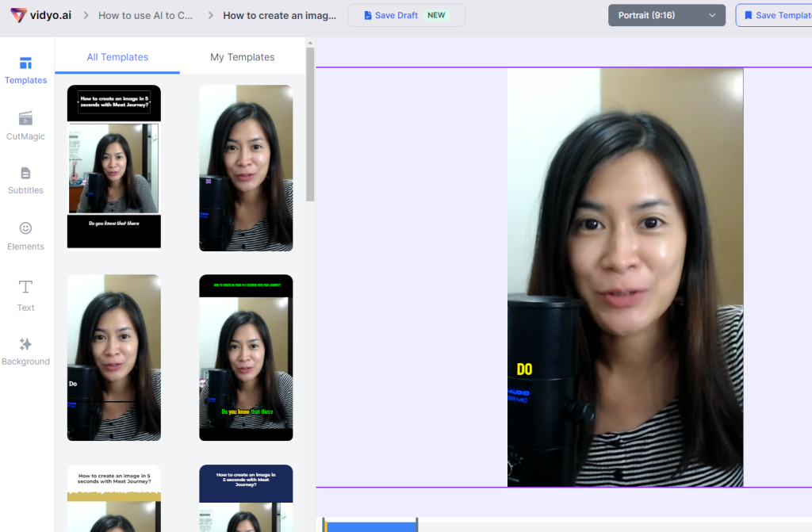The height and width of the screenshot is (532, 812).
Task: Expand the Portrait (9:16) aspect ratio dropdown
Action: click(666, 15)
